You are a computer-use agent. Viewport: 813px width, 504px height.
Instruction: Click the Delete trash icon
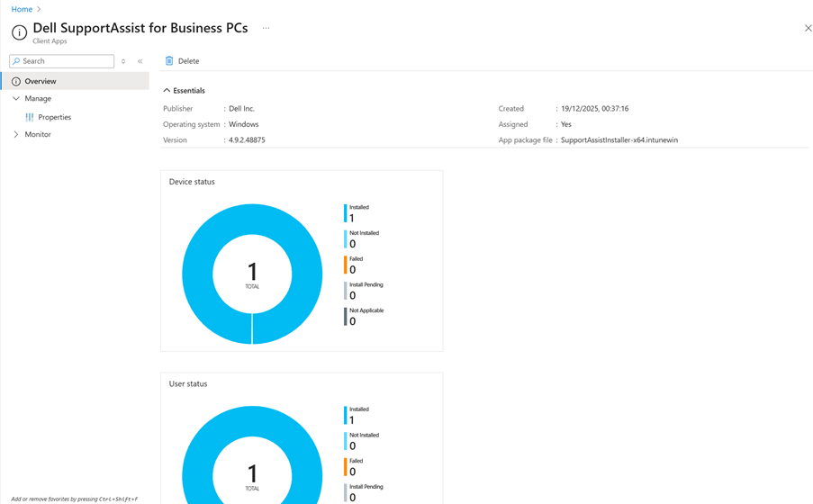169,61
